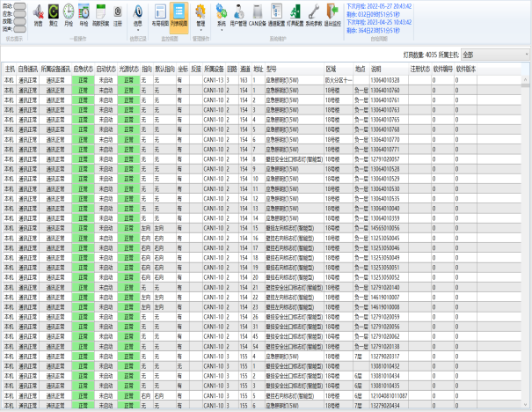Click the 应急状态 column header

[84, 68]
